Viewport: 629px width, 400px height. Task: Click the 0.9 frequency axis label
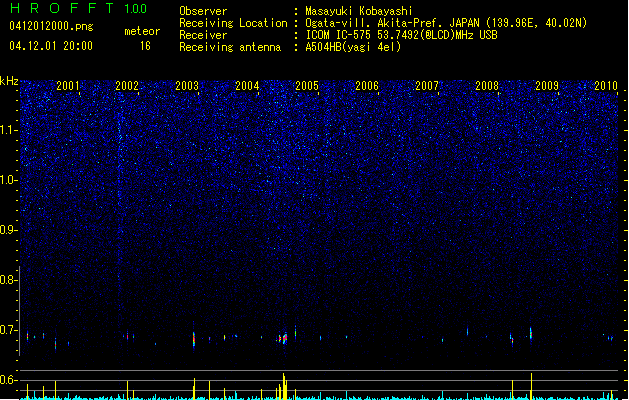(8, 230)
